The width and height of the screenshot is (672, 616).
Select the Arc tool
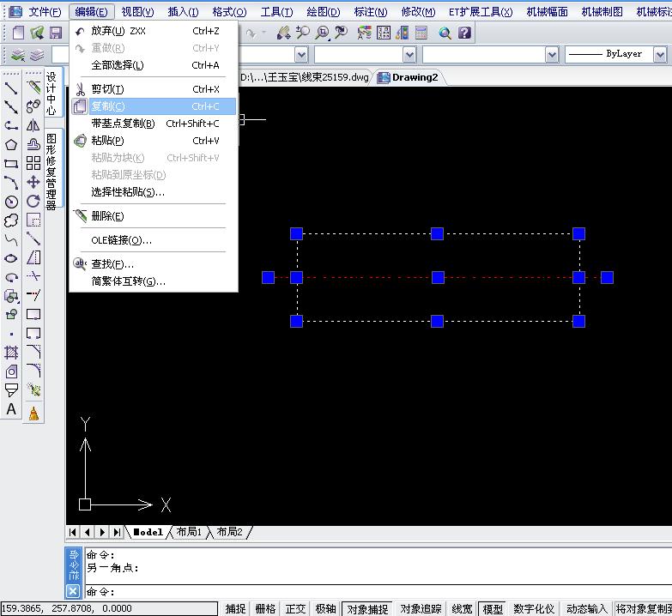[x=11, y=183]
